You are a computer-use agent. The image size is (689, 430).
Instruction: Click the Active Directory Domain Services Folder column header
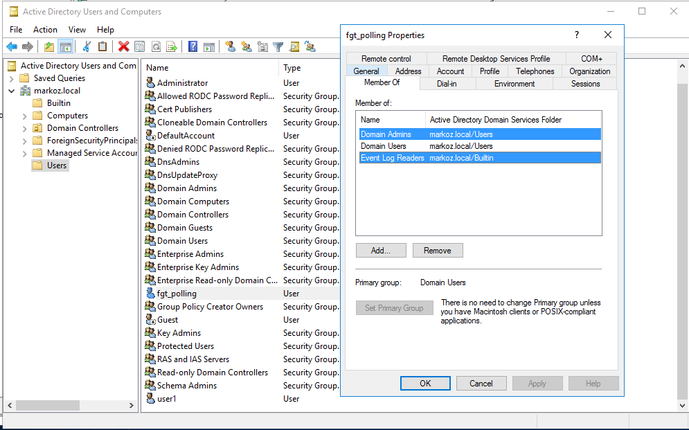pyautogui.click(x=513, y=119)
